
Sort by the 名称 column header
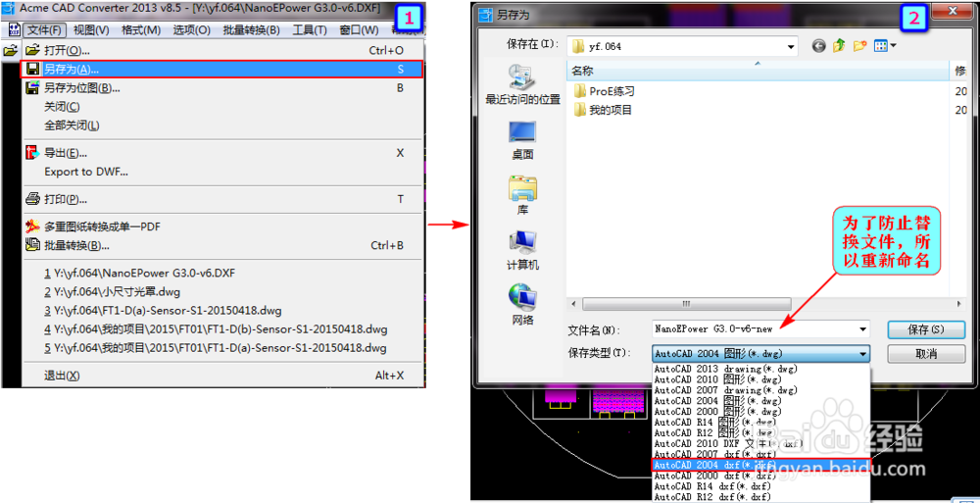click(758, 71)
